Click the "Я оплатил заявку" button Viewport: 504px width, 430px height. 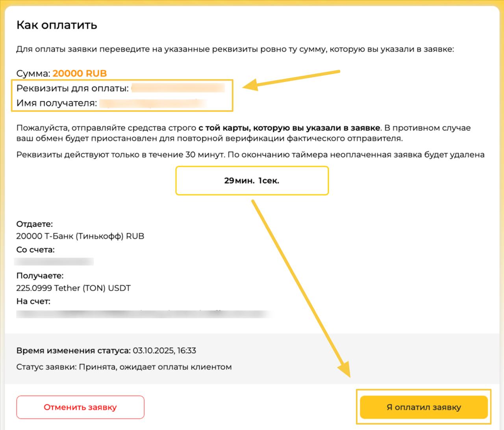[x=424, y=407]
